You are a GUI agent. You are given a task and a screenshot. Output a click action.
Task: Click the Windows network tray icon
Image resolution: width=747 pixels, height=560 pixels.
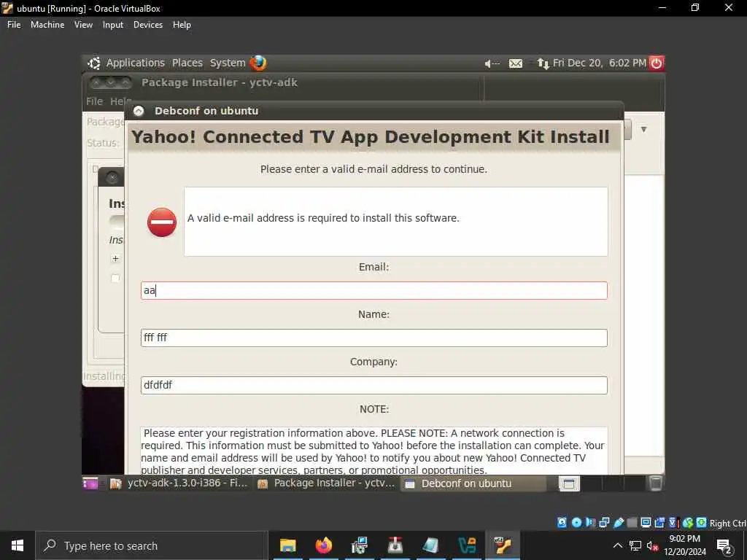[635, 545]
